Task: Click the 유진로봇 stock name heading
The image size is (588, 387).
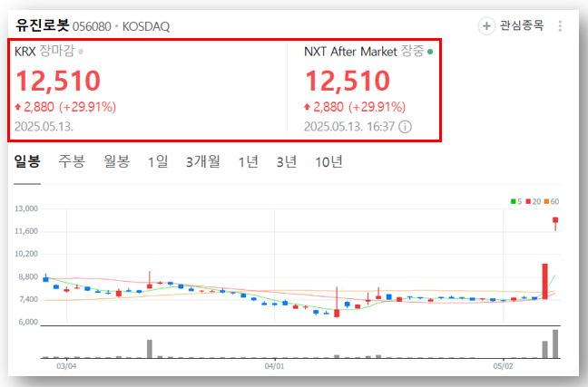Action: point(42,25)
